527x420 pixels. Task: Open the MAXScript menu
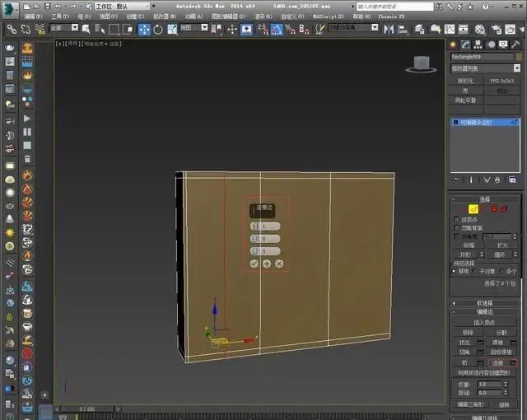[329, 16]
